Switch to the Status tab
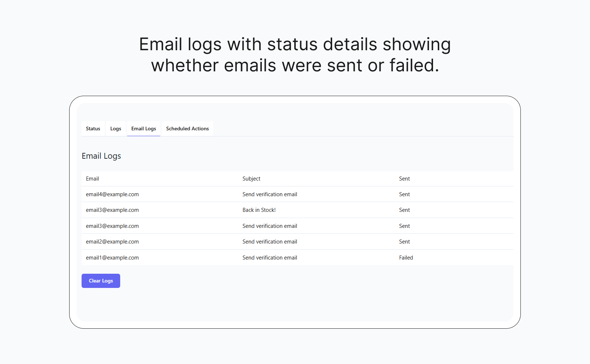This screenshot has height=364, width=590. tap(93, 128)
